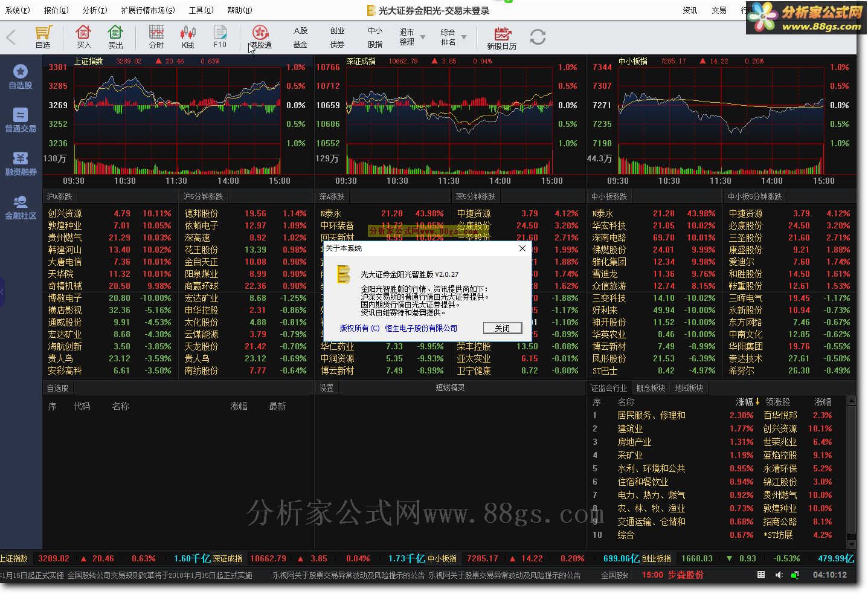The width and height of the screenshot is (868, 594).
Task: Open the 系统(F) menu
Action: coord(17,10)
